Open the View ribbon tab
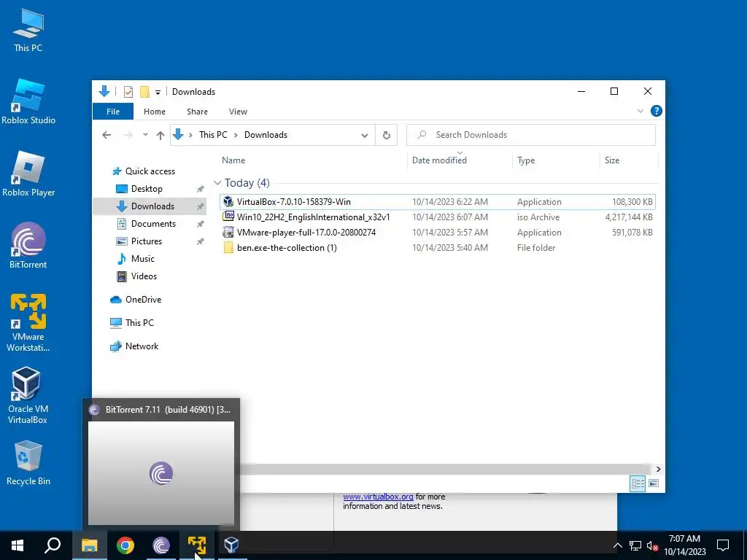Screen dimensions: 747x560 tap(238, 112)
